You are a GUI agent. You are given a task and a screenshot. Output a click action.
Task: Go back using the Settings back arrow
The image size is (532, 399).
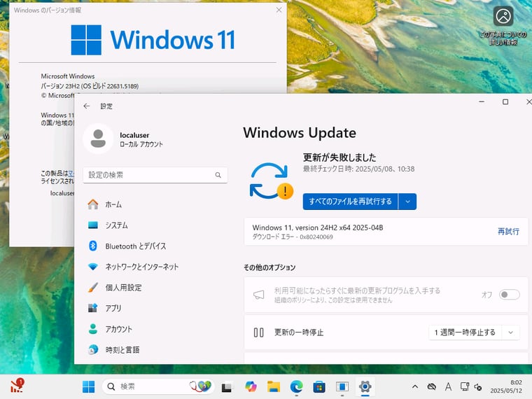(x=87, y=106)
